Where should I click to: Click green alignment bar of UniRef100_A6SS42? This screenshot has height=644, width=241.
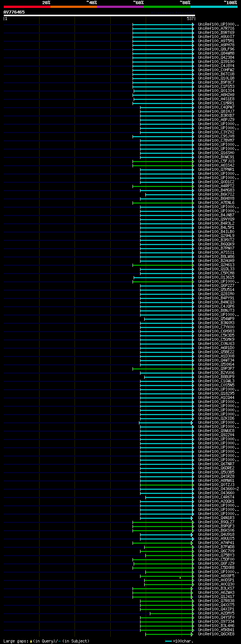163,166
